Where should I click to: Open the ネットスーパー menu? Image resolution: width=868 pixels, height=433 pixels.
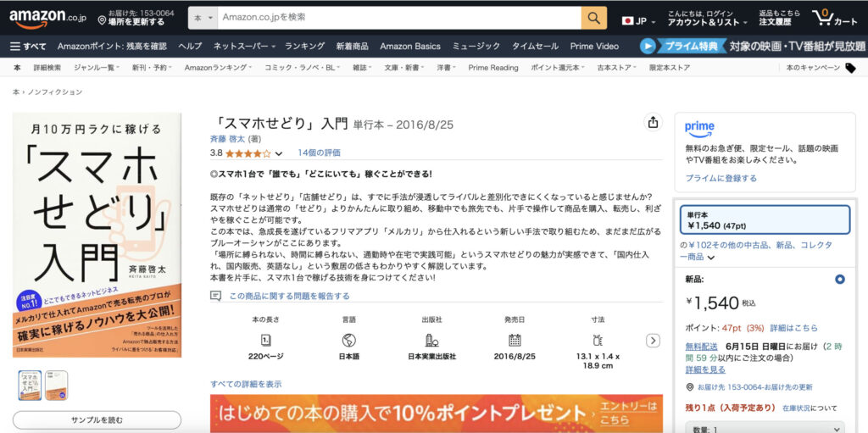tap(243, 46)
